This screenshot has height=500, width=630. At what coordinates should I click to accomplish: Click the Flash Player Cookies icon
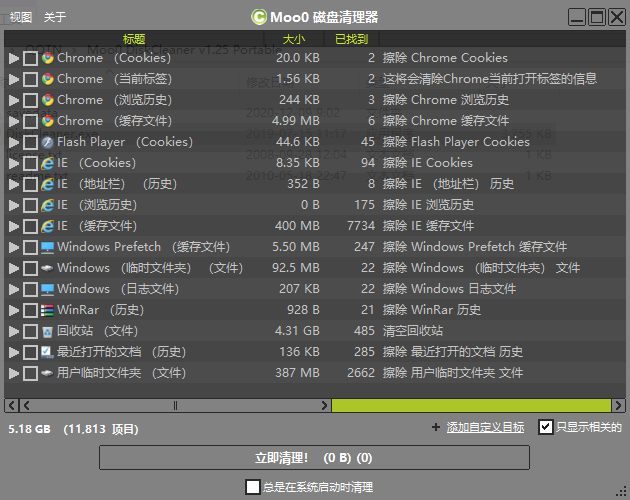click(47, 142)
